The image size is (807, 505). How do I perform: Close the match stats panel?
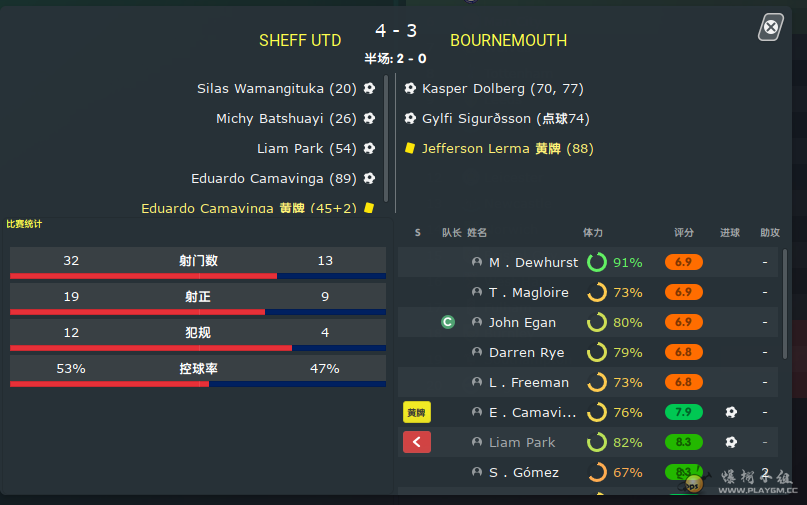pyautogui.click(x=770, y=27)
